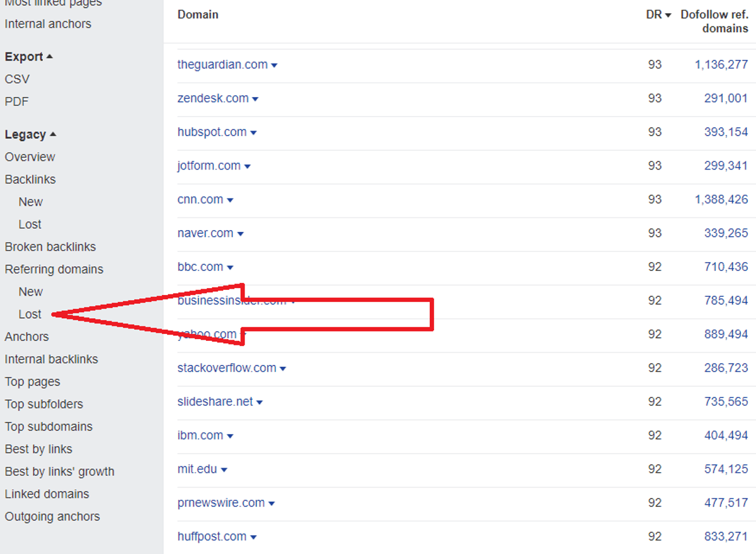Open Legacy Overview report

30,157
